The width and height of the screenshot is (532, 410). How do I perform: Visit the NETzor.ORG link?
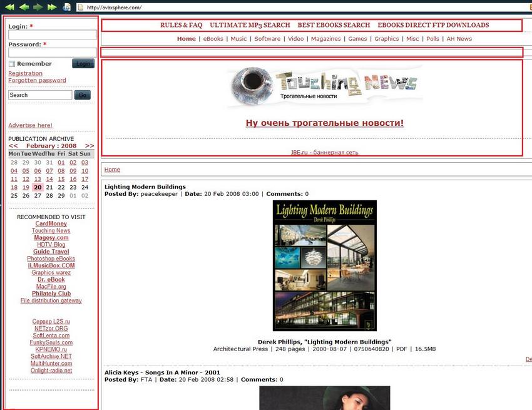(51, 328)
